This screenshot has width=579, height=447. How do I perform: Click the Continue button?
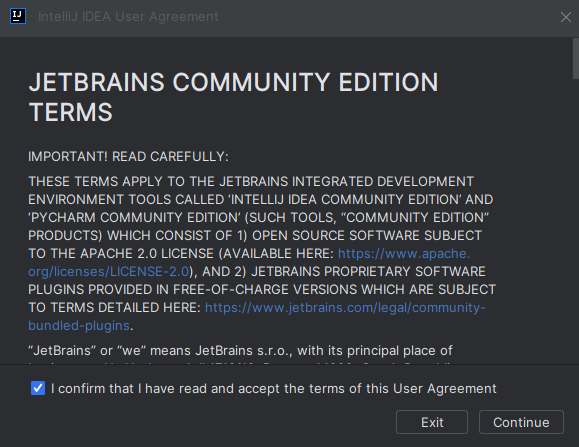click(521, 422)
